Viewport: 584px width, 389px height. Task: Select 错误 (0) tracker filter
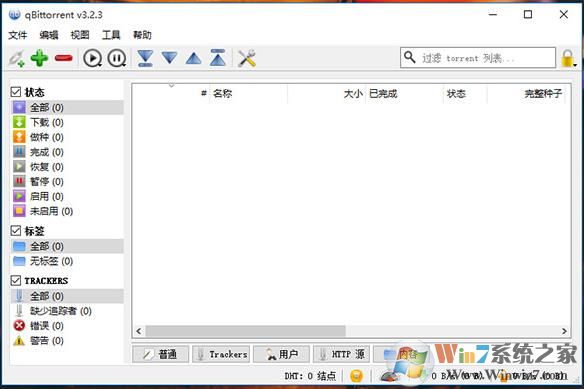tap(67, 326)
